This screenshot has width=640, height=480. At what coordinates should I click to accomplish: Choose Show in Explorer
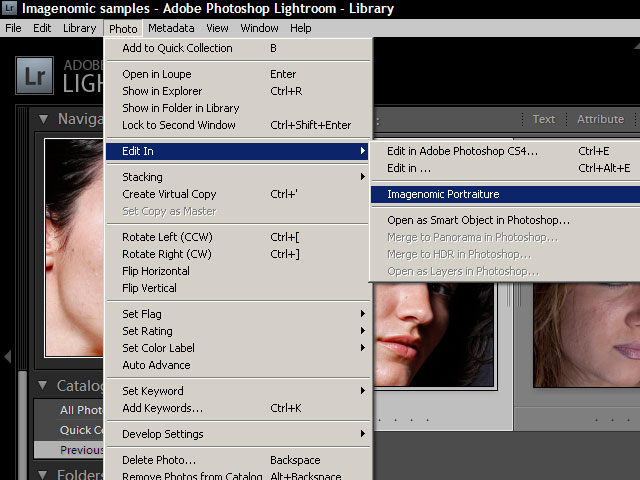click(x=238, y=91)
